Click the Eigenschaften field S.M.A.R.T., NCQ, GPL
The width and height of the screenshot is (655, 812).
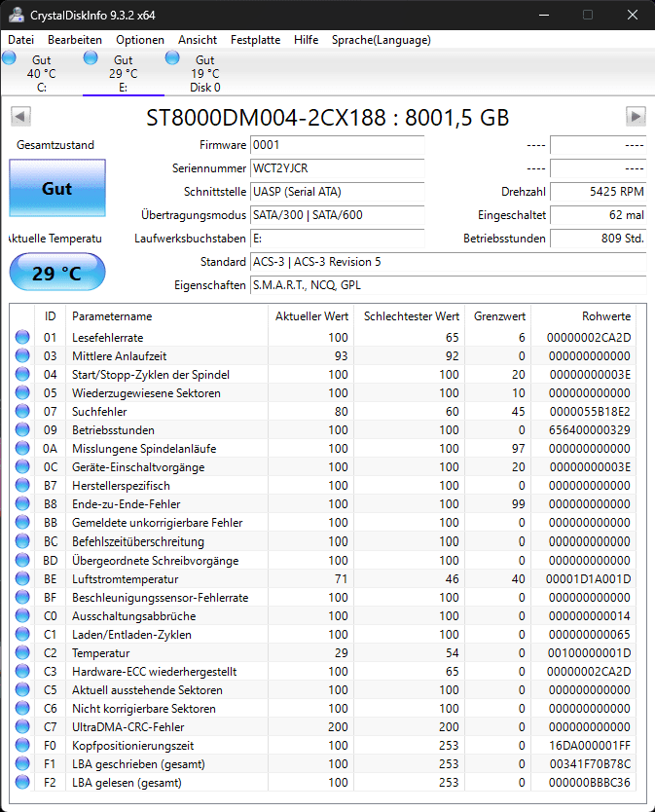pyautogui.click(x=449, y=285)
